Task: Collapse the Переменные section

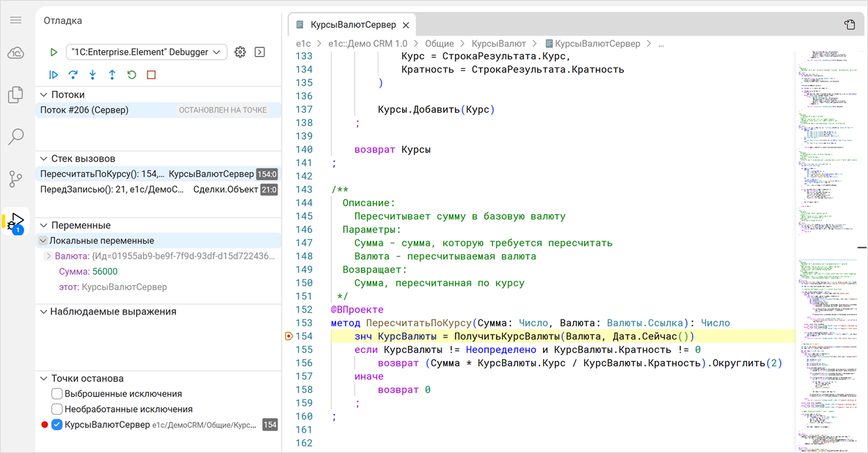Action: point(44,225)
